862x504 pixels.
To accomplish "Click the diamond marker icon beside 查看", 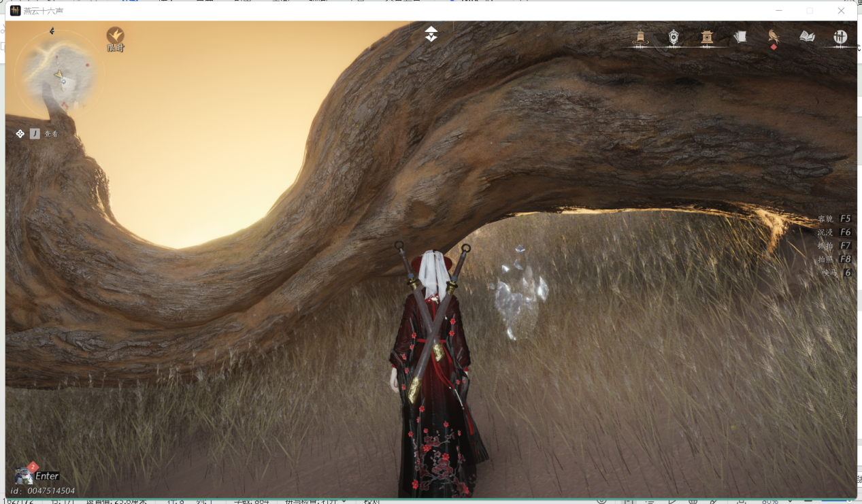I will 20,134.
